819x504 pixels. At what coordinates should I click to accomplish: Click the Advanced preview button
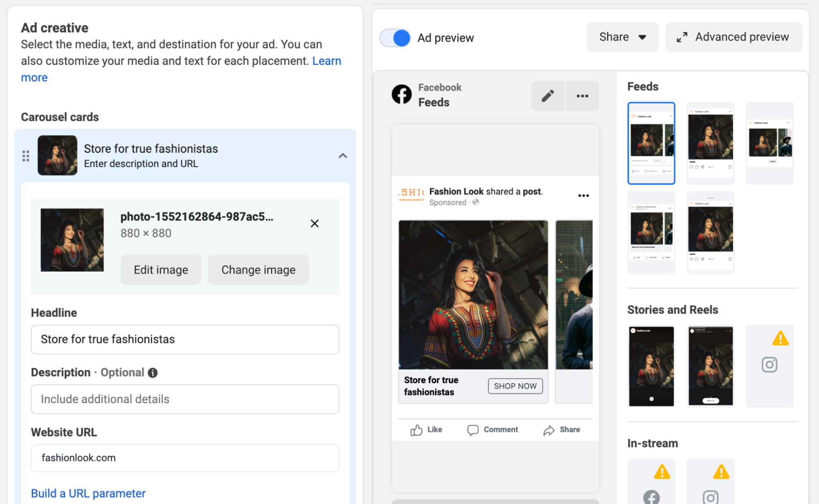click(733, 37)
